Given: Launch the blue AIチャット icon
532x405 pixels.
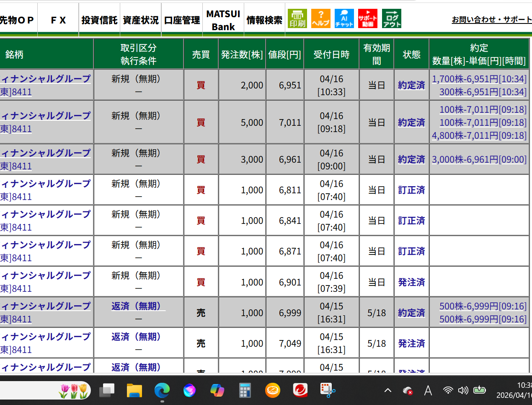Looking at the screenshot, I should click(344, 18).
